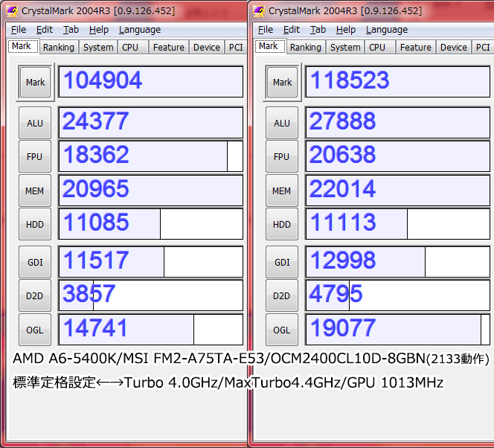Screen dimensions: 494x448
Task: Click left window title CrystalMark 2004R3
Action: tap(98, 11)
